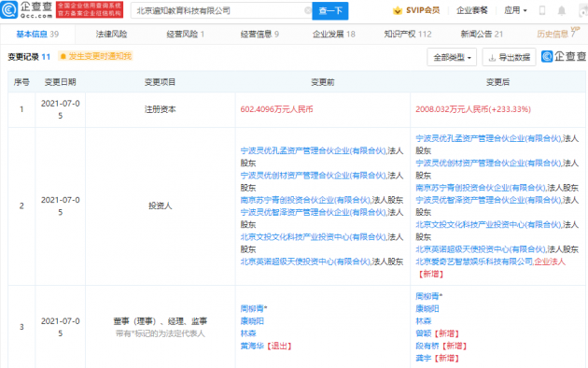Image resolution: width=588 pixels, height=368 pixels.
Task: Open 北京英诺超级天使投资中心 link in 变更后 column
Action: [481, 249]
